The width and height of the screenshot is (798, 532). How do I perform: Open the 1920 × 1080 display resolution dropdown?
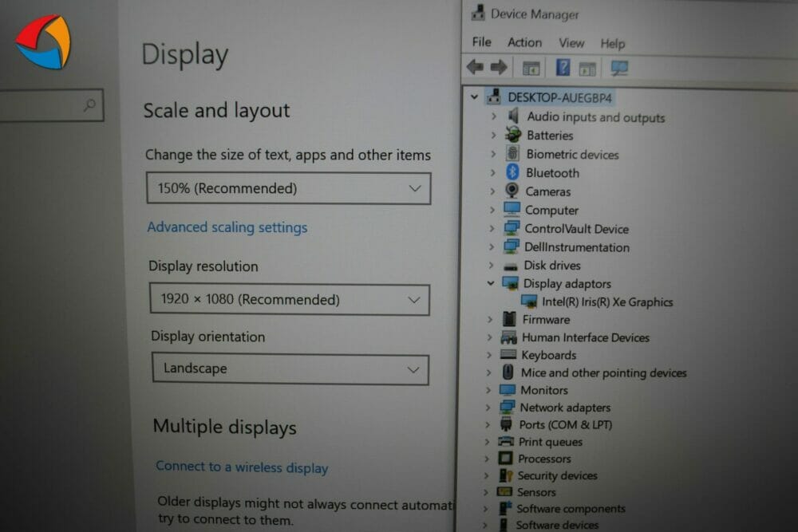[290, 299]
